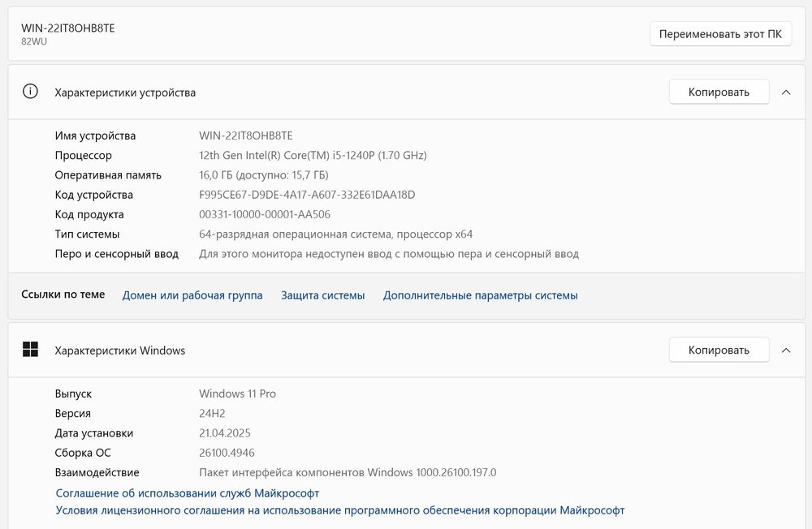Collapse the Характеристики устройства section chevron
The image size is (812, 529).
click(x=785, y=92)
